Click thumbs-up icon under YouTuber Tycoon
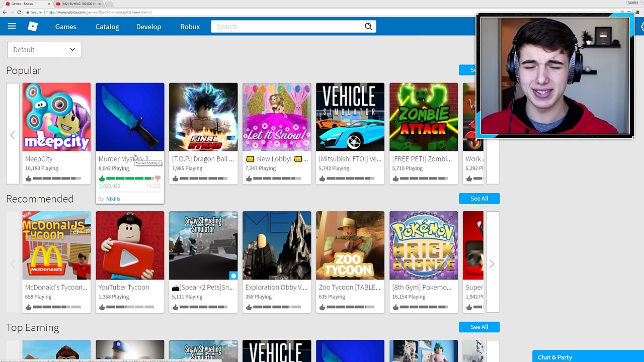644x362 pixels. click(x=102, y=307)
